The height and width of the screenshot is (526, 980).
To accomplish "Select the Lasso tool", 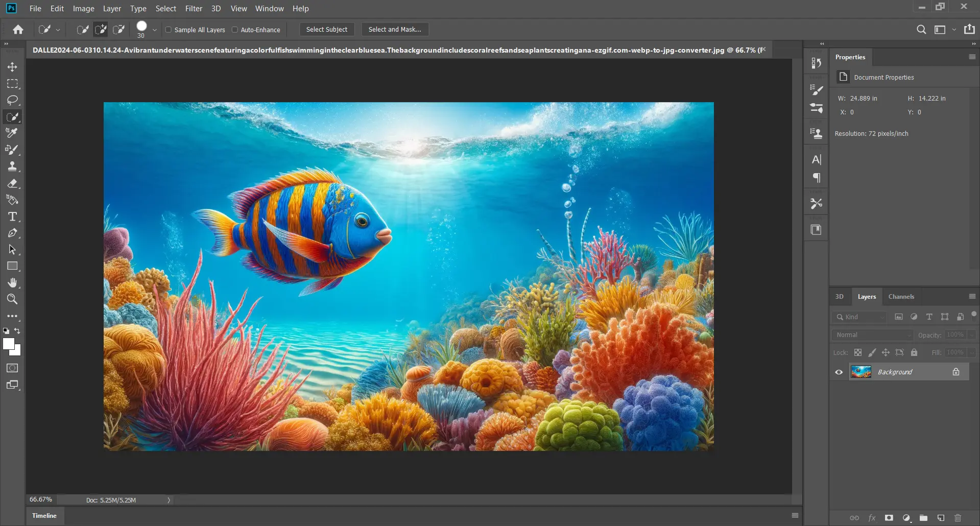I will pos(12,100).
